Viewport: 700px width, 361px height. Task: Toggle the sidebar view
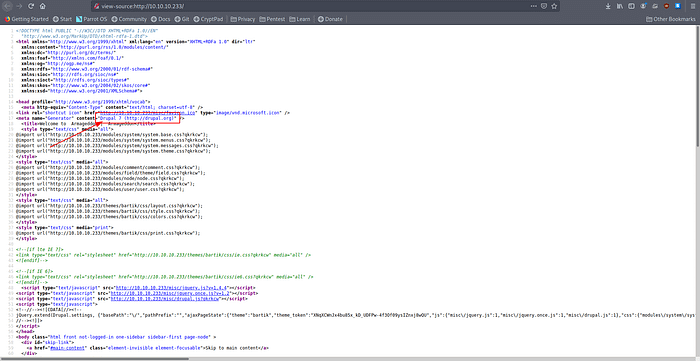pos(631,6)
